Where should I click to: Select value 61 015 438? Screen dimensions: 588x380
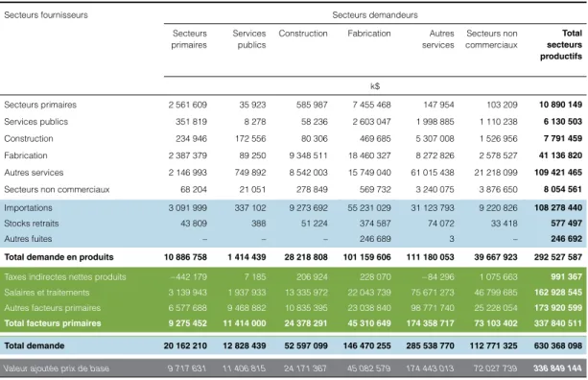(433, 173)
